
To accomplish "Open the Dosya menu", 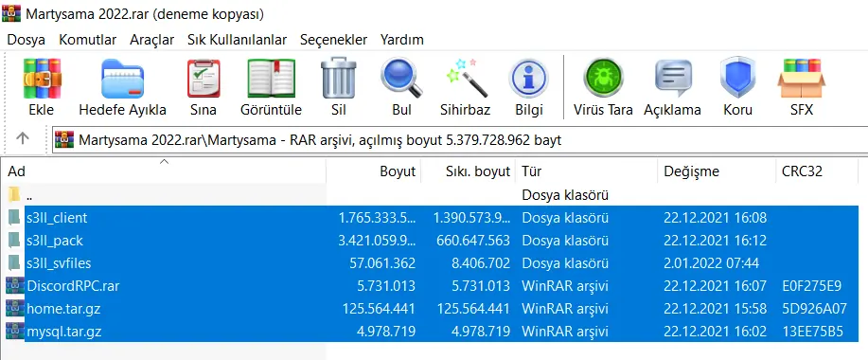I will tap(26, 40).
